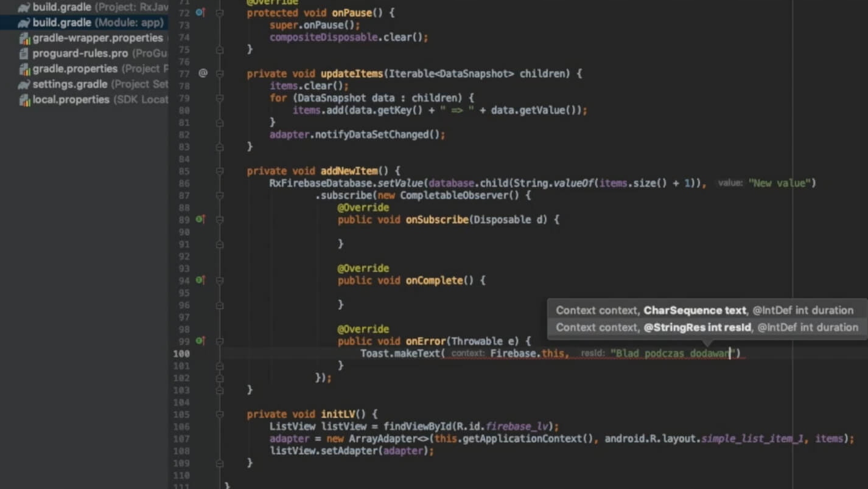
Task: Open proguard-rules.pro from the file tree
Action: 100,54
